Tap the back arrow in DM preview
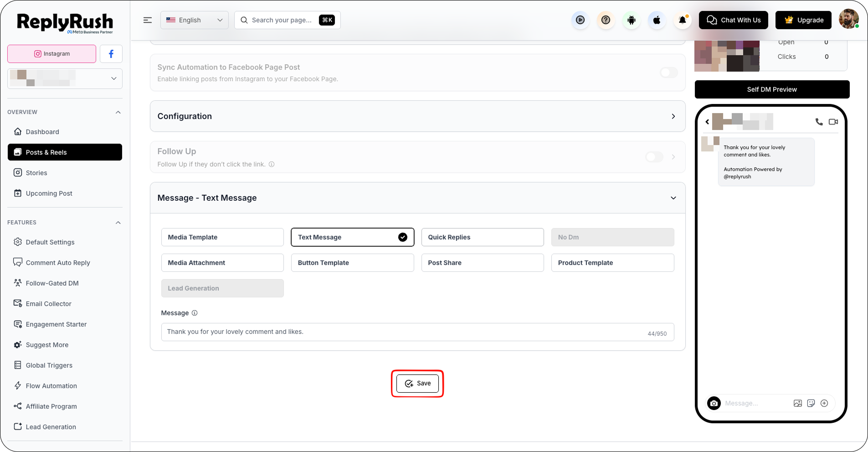868x452 pixels. pyautogui.click(x=707, y=122)
